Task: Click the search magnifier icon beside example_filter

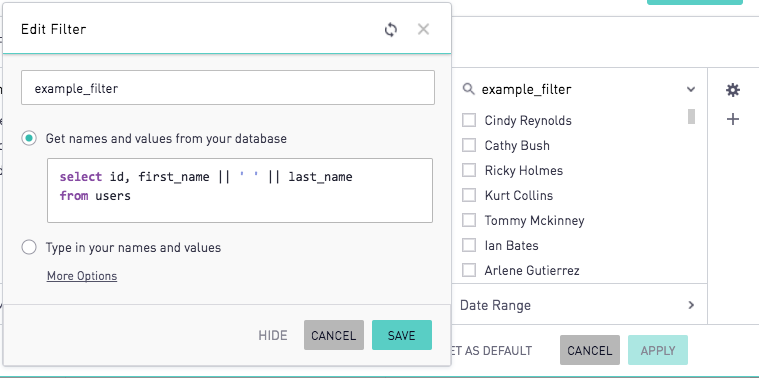Action: pos(468,89)
